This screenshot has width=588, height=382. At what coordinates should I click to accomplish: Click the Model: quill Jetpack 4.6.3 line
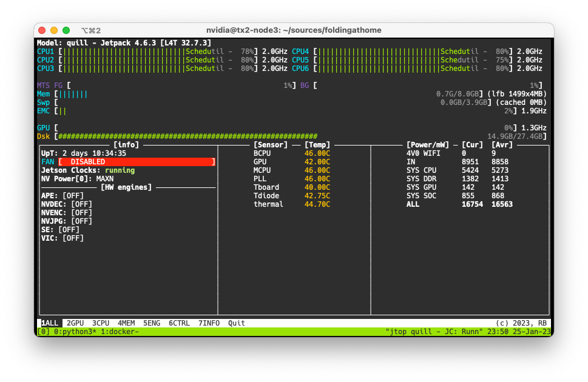click(124, 43)
